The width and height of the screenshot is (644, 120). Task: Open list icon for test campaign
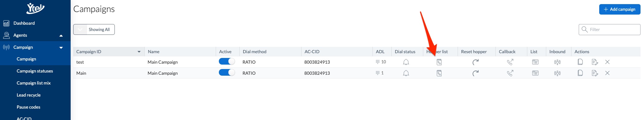pyautogui.click(x=535, y=62)
